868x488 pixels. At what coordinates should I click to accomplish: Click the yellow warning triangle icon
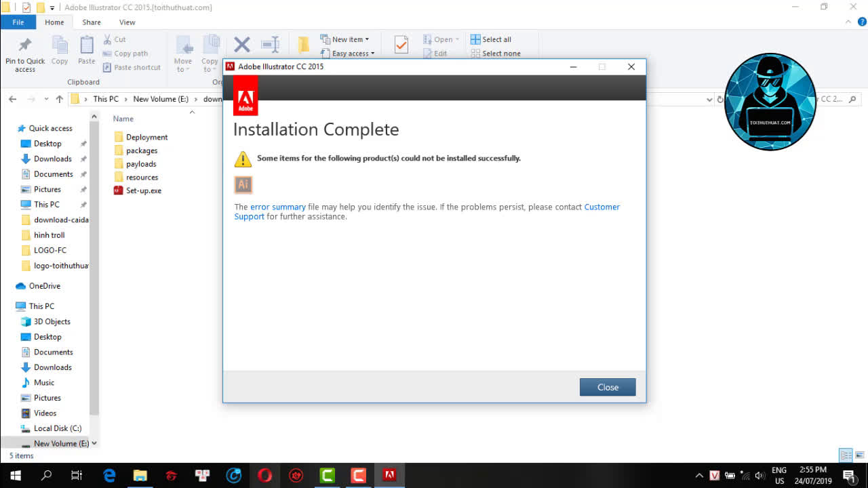click(243, 159)
